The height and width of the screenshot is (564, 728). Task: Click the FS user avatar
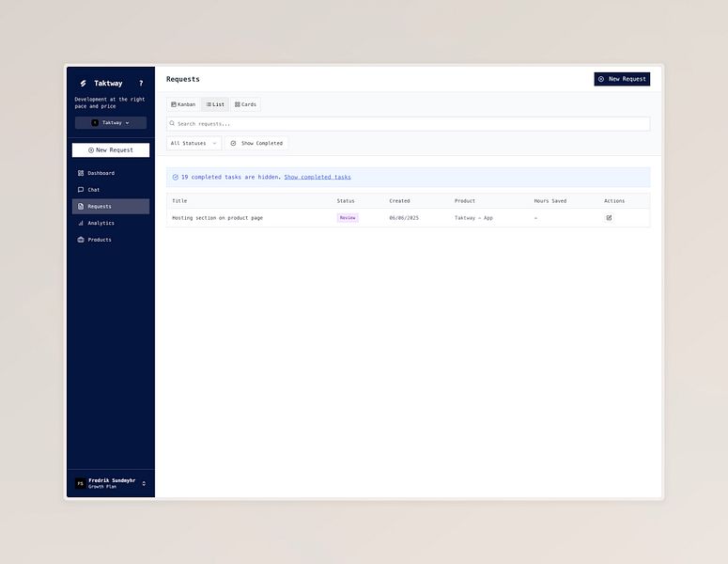tap(81, 483)
